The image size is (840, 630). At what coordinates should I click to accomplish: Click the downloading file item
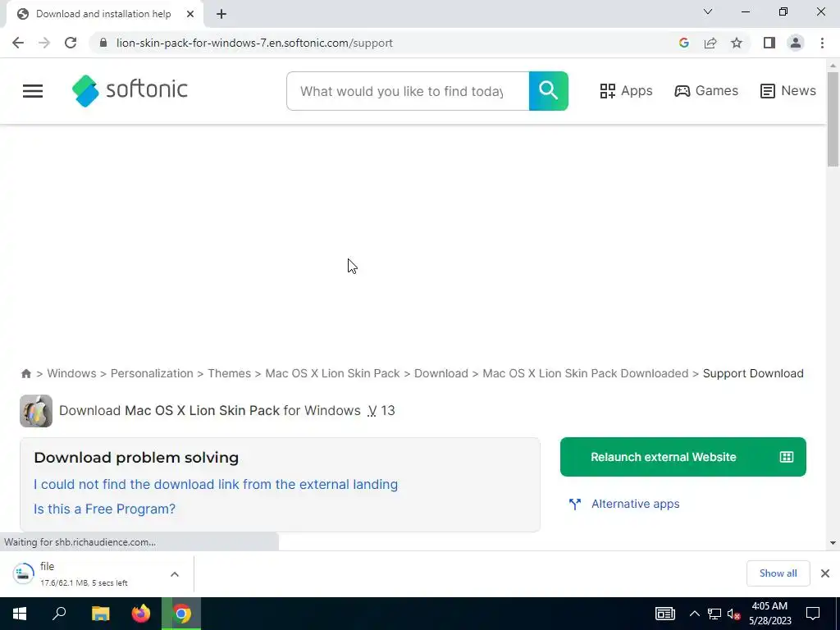click(85, 574)
